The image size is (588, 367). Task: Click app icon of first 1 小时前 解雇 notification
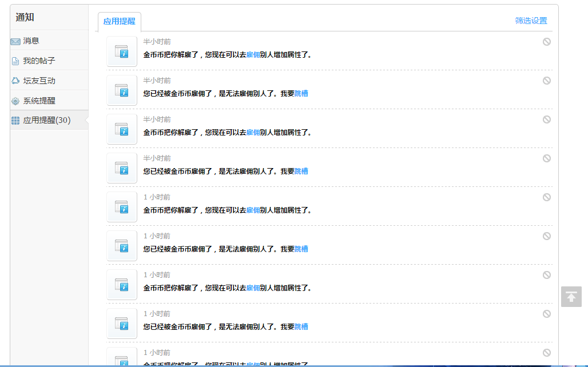coord(122,207)
